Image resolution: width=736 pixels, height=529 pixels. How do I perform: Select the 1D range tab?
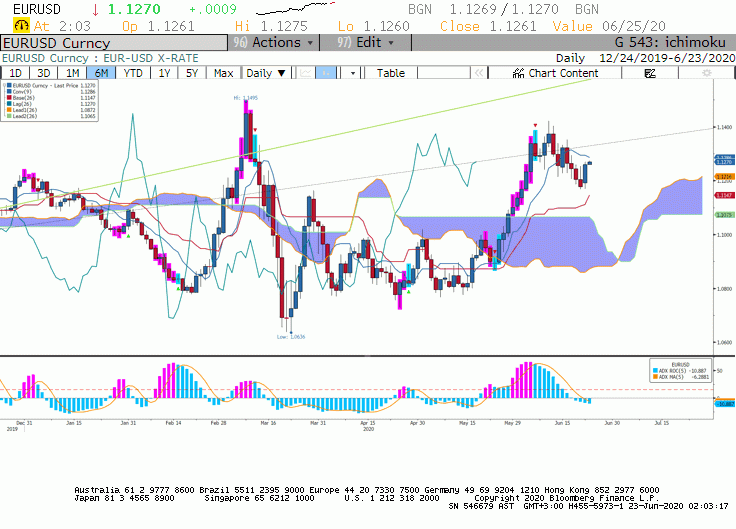15,73
